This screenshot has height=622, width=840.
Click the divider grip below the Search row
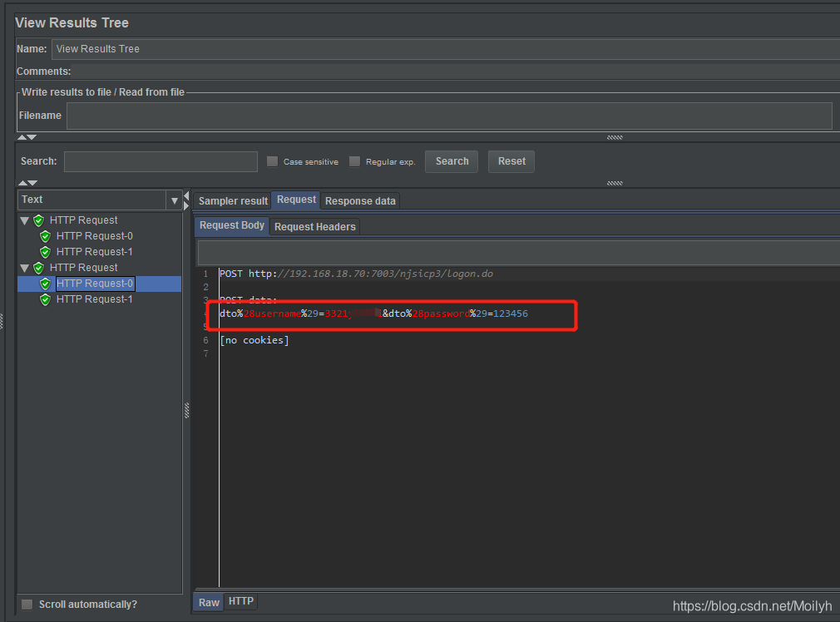pos(615,183)
